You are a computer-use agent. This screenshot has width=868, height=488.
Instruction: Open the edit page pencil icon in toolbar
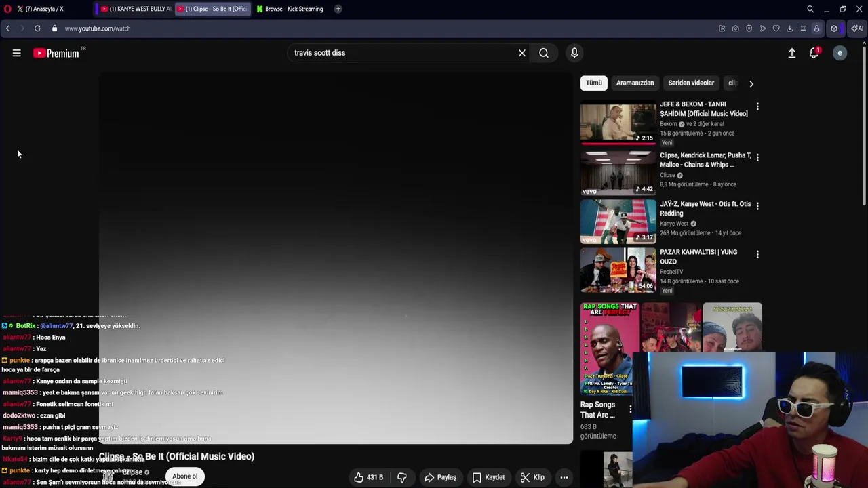[x=722, y=28]
